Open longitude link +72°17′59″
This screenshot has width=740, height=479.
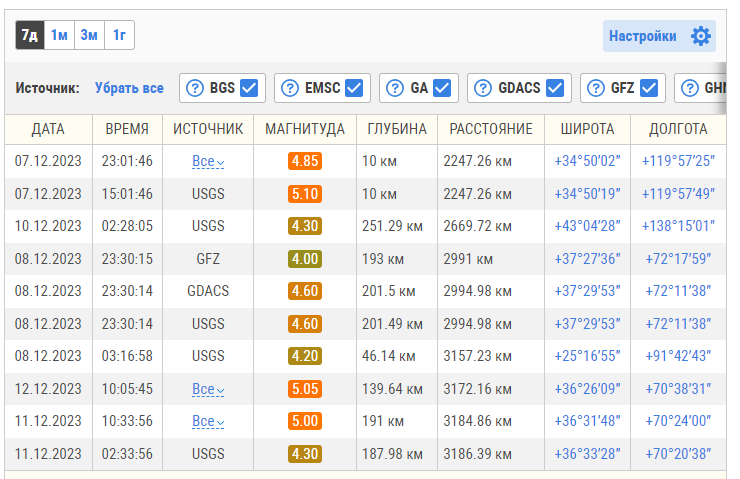click(678, 259)
